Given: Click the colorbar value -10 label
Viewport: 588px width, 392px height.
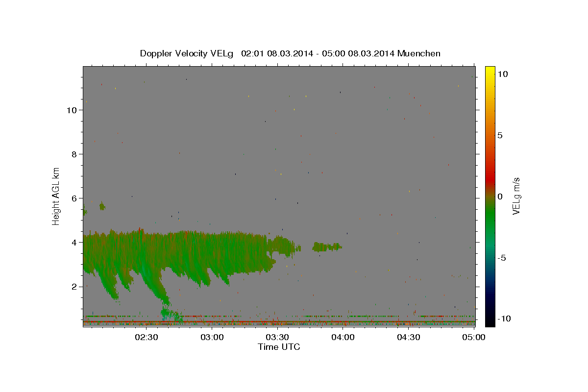Looking at the screenshot, I should coord(504,318).
